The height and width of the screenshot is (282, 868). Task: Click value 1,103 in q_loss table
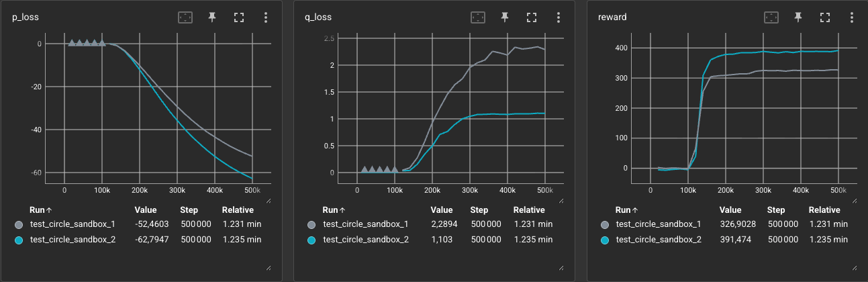(x=440, y=239)
